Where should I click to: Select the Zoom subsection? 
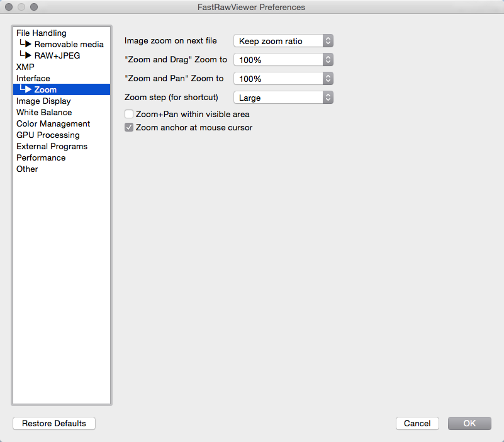tap(62, 89)
